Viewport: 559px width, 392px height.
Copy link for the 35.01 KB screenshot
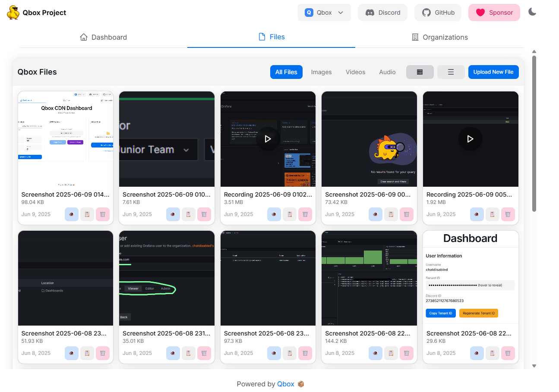coord(189,353)
